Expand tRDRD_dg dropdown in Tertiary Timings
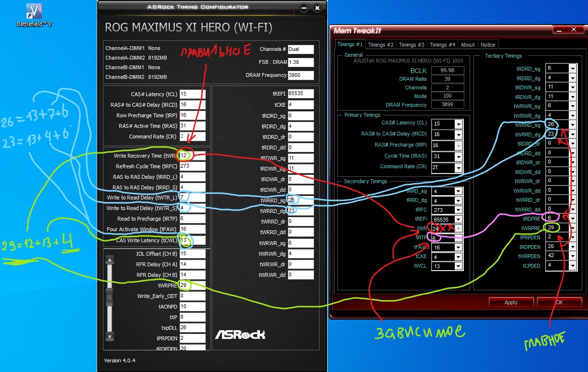This screenshot has width=588, height=372. click(x=573, y=78)
